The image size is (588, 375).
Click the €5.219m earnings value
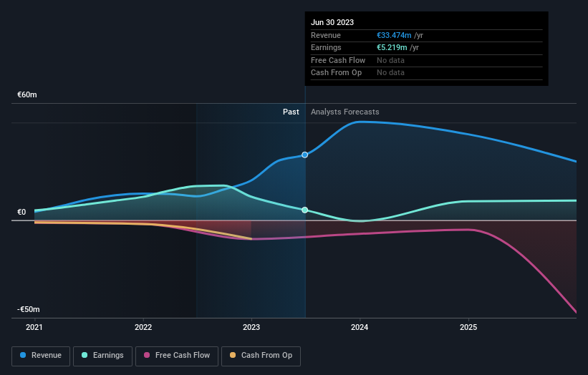point(392,47)
